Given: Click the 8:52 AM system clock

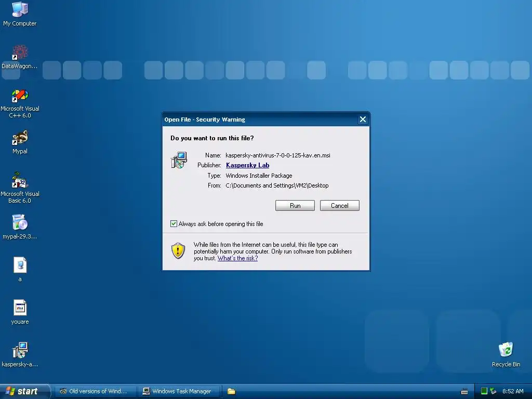Looking at the screenshot, I should pos(513,391).
